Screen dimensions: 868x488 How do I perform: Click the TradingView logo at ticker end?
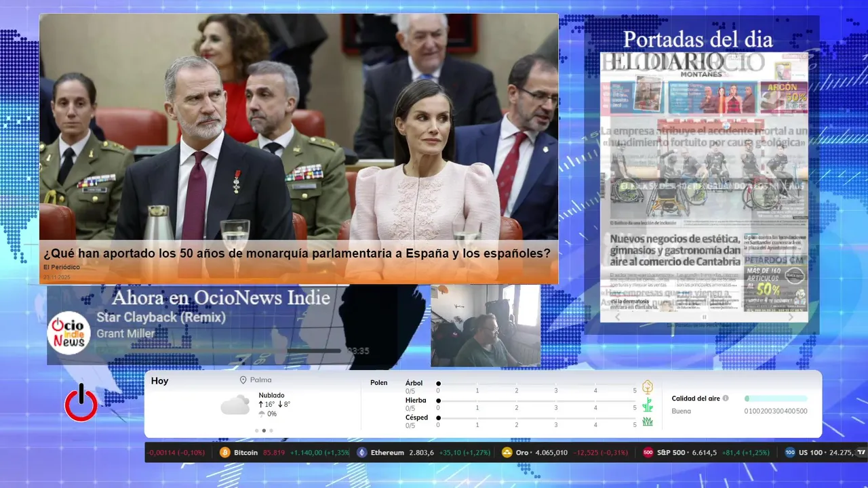(861, 453)
